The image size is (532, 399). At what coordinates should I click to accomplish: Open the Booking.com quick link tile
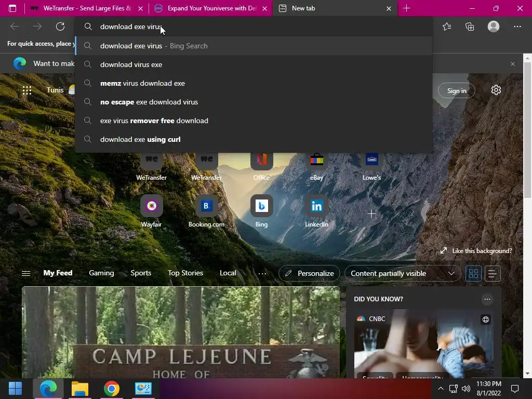[206, 211]
